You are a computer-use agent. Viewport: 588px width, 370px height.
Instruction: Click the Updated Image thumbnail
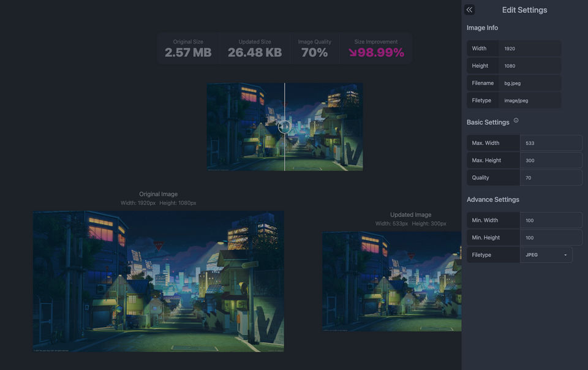click(392, 282)
